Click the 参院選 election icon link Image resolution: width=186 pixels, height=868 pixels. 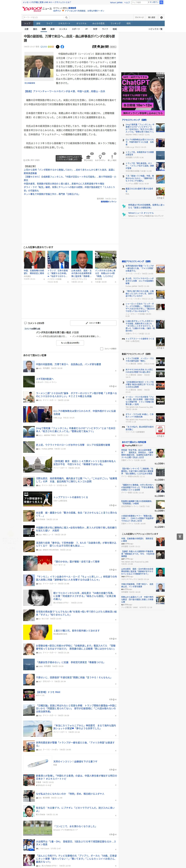tap(124, 206)
